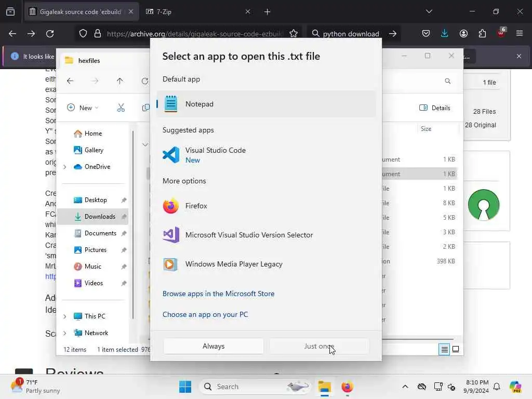Click Browse apps in the Microsoft Store
The height and width of the screenshot is (399, 532).
click(x=218, y=294)
